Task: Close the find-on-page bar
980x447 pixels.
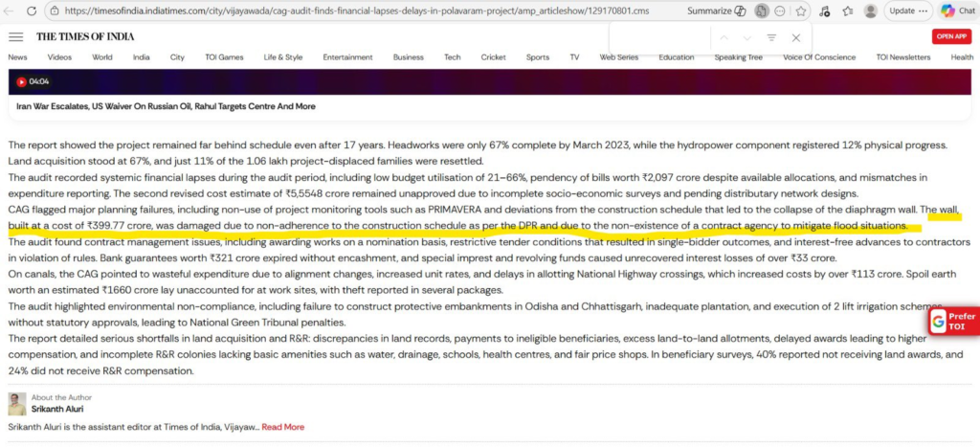Action: tap(795, 37)
